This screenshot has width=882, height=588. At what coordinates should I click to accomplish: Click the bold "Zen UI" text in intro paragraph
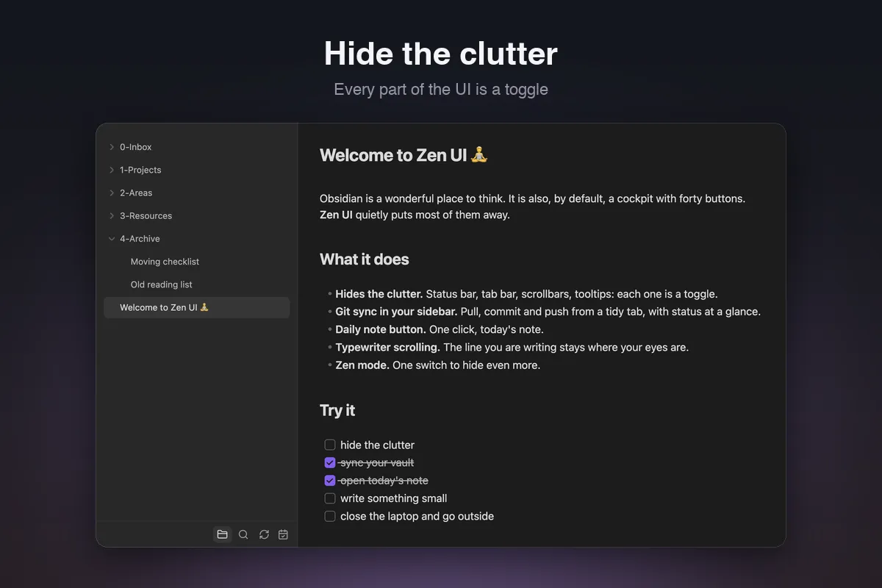point(336,215)
